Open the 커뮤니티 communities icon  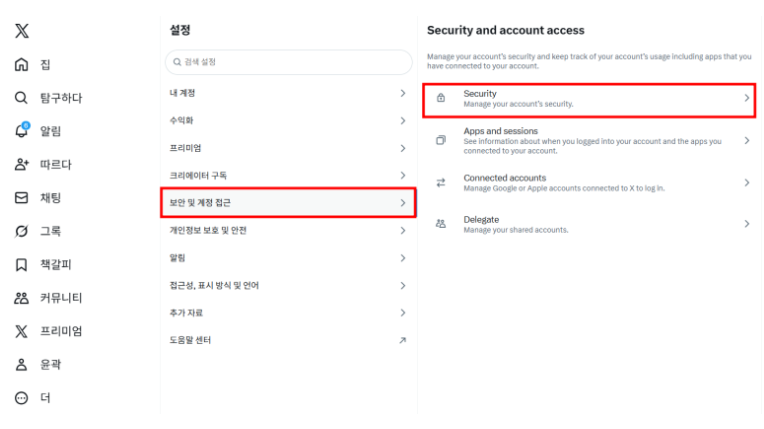coord(21,298)
